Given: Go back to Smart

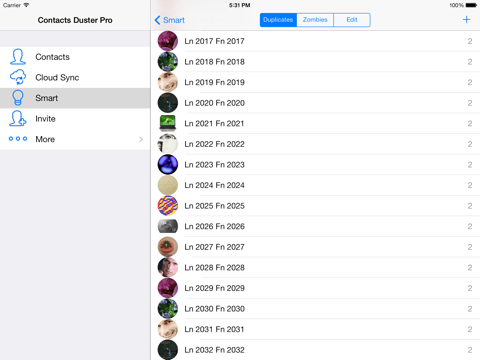Looking at the screenshot, I should tap(170, 20).
